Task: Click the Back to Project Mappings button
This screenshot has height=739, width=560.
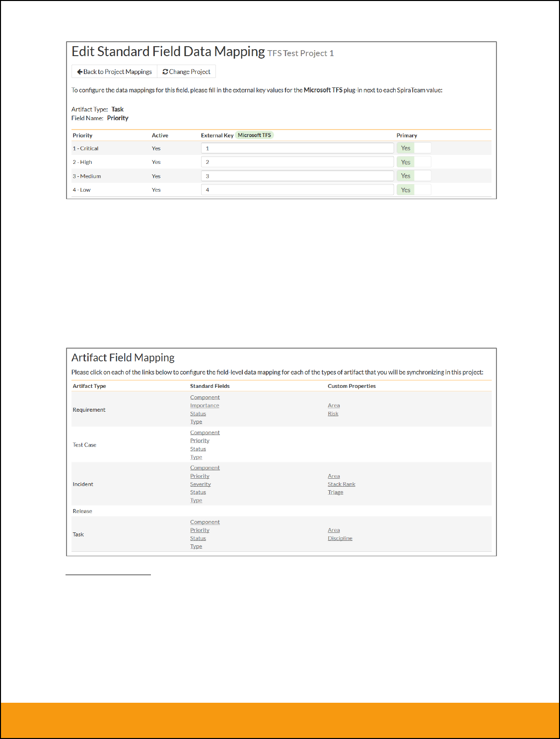Action: [x=114, y=72]
